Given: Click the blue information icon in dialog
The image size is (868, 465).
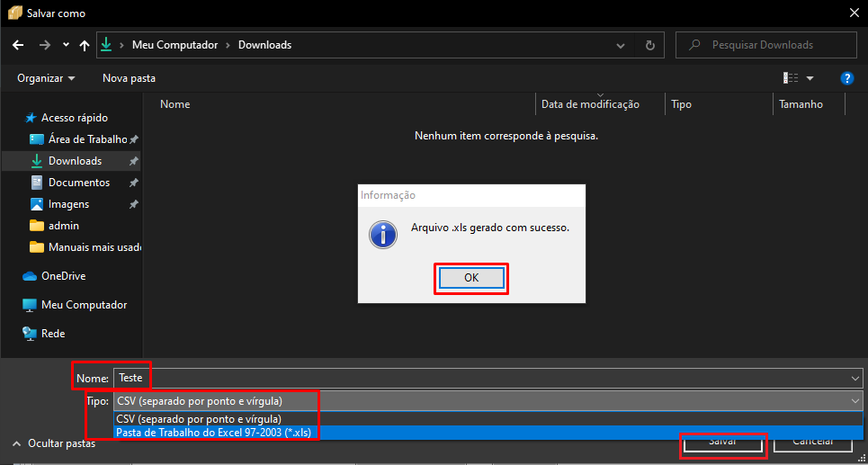Looking at the screenshot, I should tap(383, 235).
